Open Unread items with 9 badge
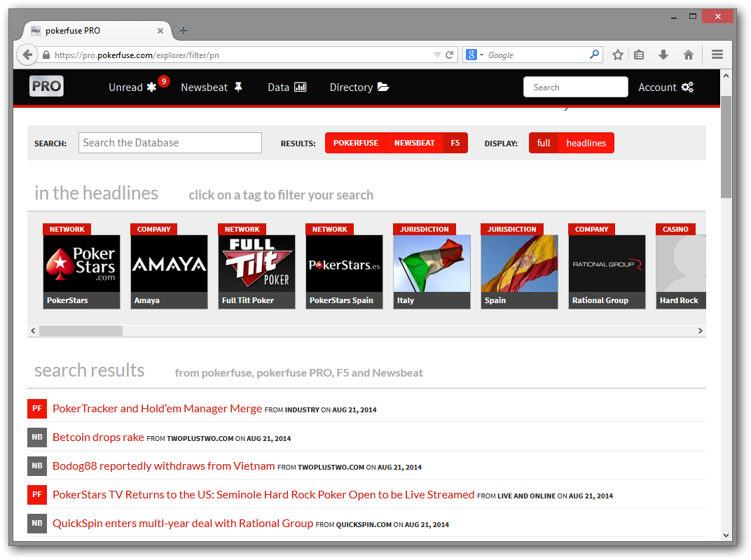 [139, 86]
